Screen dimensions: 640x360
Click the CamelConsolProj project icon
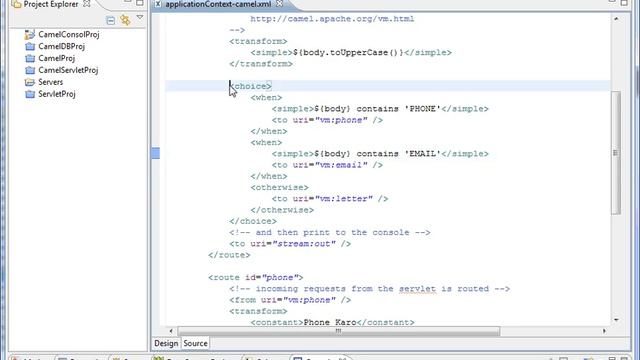coord(30,35)
